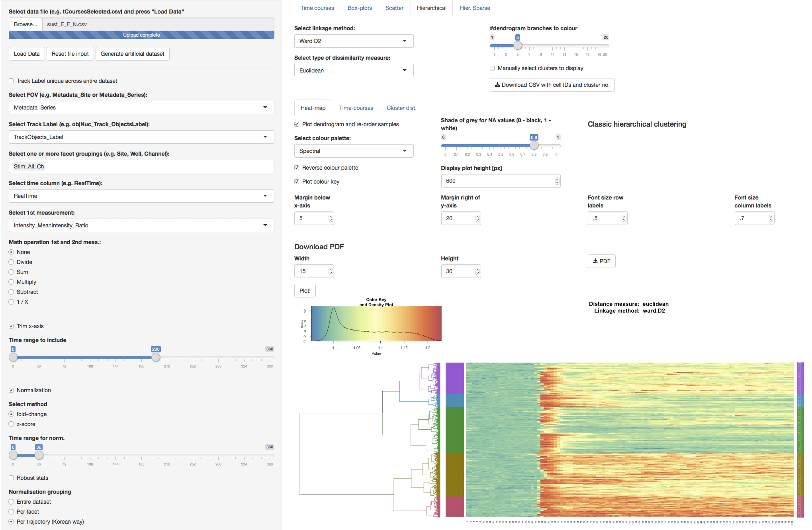Click the Margin below x-axis stepper

tap(330, 219)
